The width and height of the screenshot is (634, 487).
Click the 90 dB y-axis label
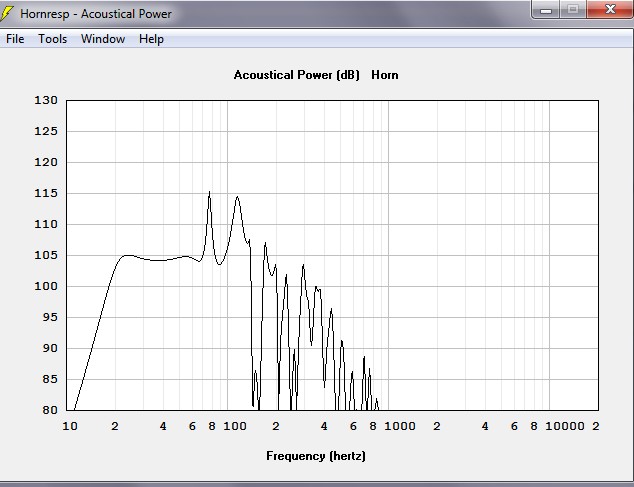[x=50, y=348]
